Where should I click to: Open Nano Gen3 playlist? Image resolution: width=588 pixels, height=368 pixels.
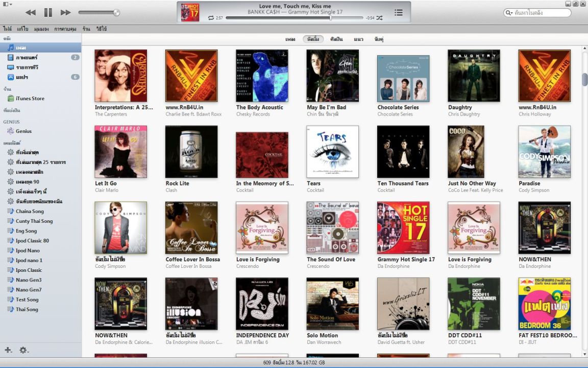40,280
